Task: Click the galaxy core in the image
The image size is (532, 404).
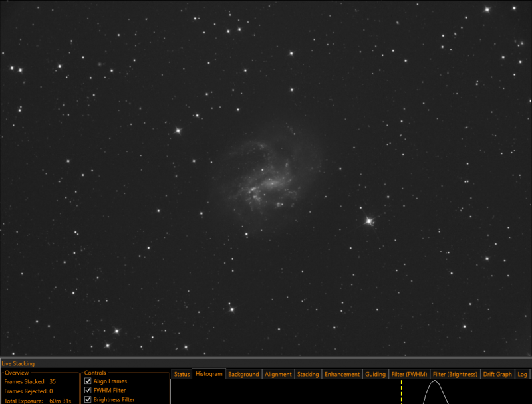Action: point(273,184)
